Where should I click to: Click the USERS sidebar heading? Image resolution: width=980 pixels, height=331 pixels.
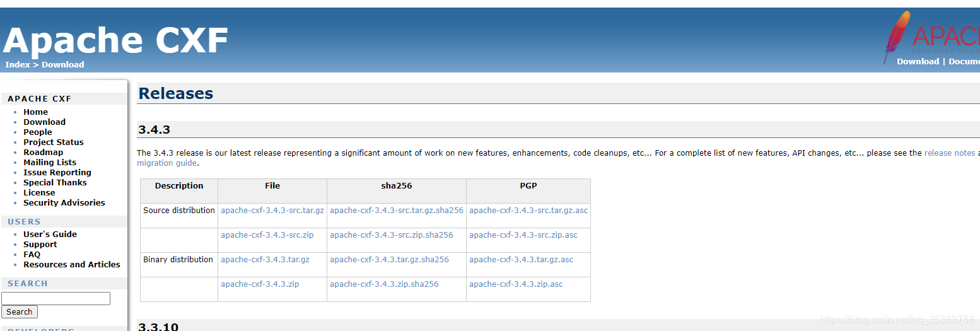pyautogui.click(x=25, y=221)
